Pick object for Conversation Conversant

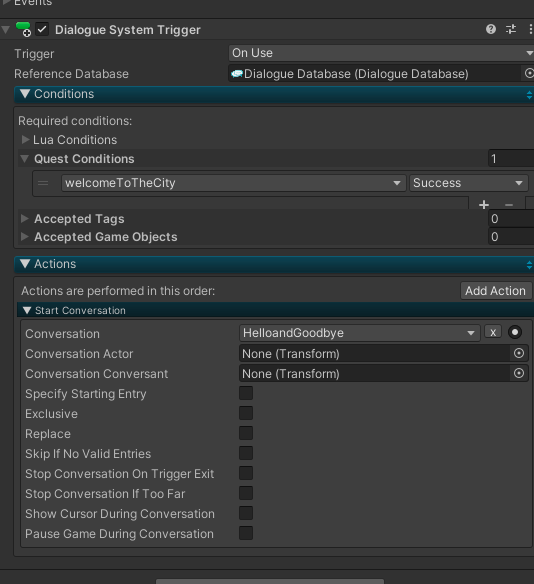[x=519, y=373]
